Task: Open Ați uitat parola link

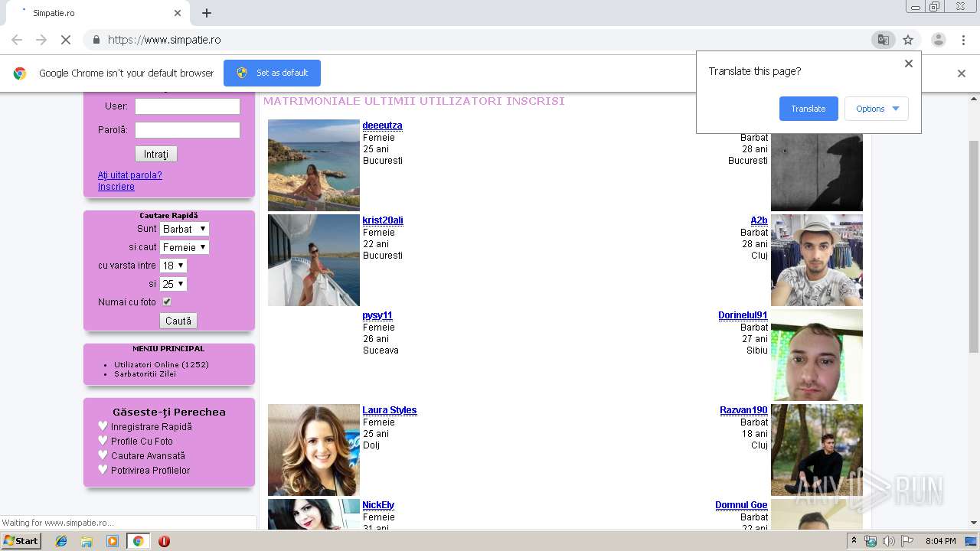Action: pyautogui.click(x=130, y=175)
